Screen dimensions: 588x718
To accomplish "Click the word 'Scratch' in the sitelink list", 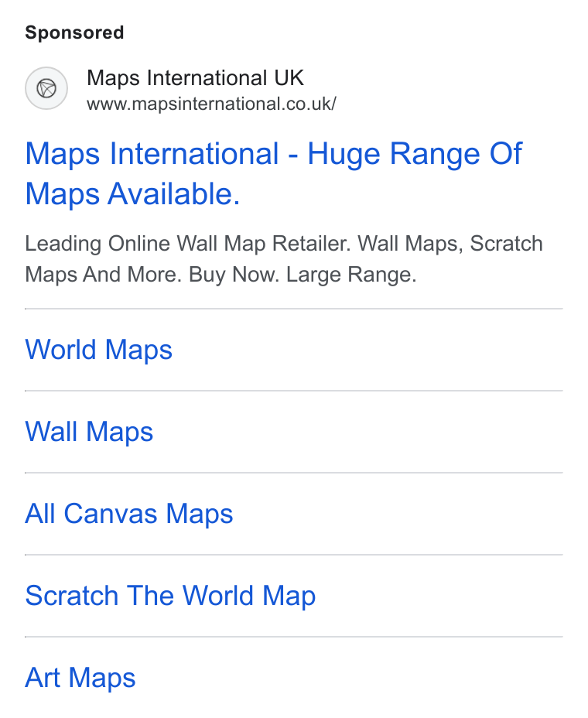I will pos(71,596).
